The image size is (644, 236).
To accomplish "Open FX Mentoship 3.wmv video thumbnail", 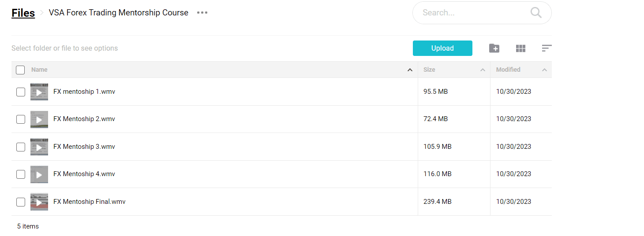I will click(x=39, y=147).
